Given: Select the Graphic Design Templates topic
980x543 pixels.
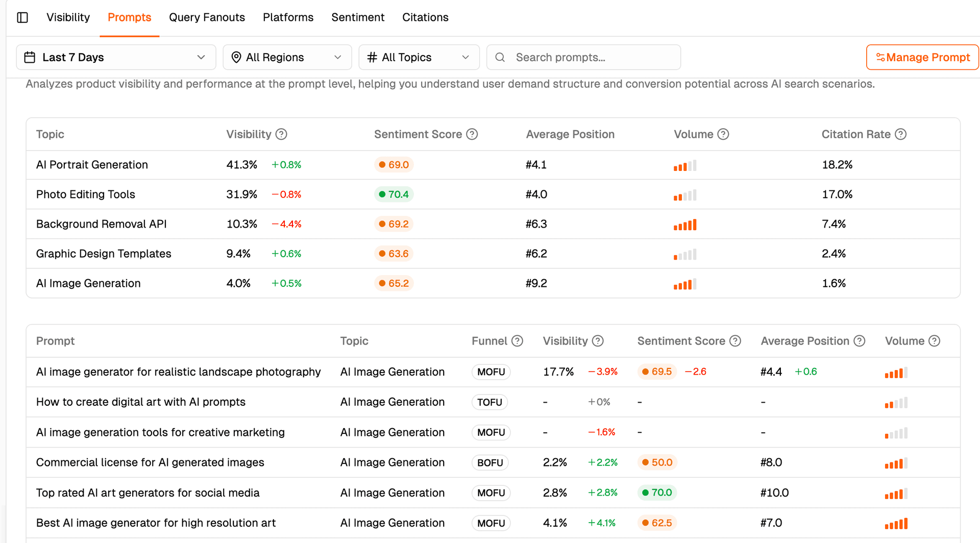Looking at the screenshot, I should [493, 254].
